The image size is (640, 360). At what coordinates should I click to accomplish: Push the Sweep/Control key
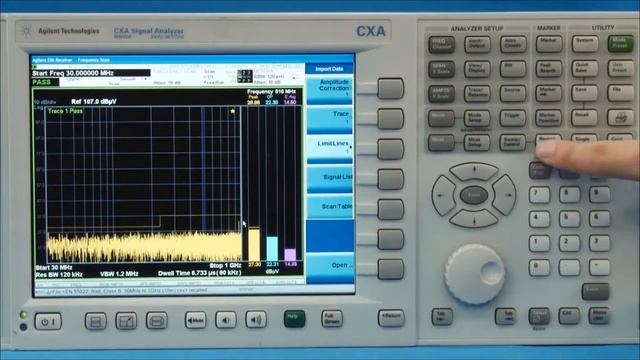click(x=513, y=143)
